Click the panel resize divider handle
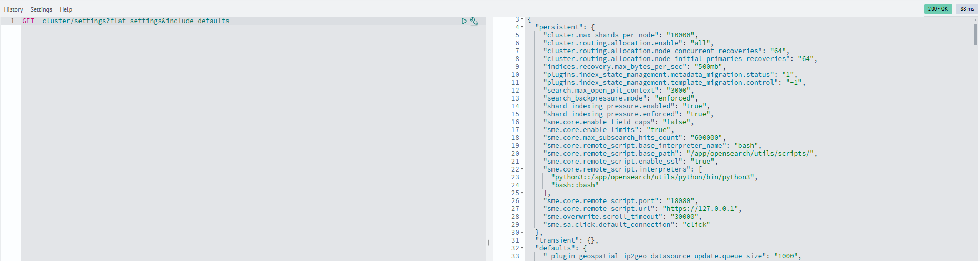The width and height of the screenshot is (980, 261). pos(489,243)
